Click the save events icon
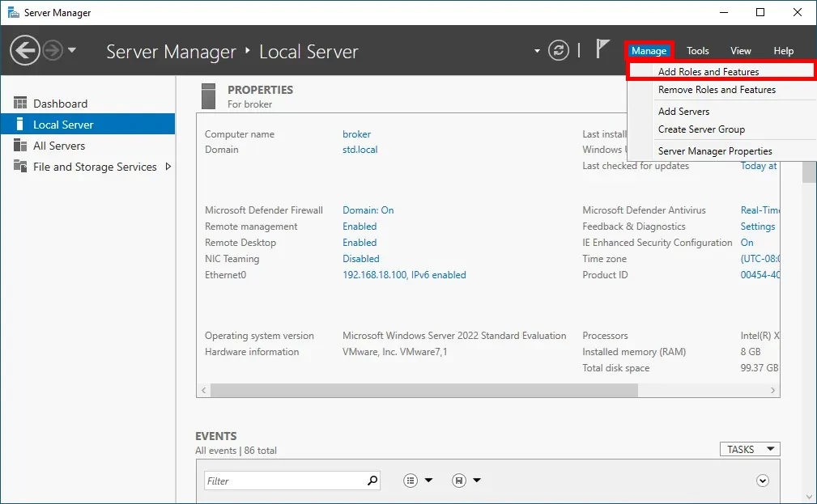 [458, 480]
